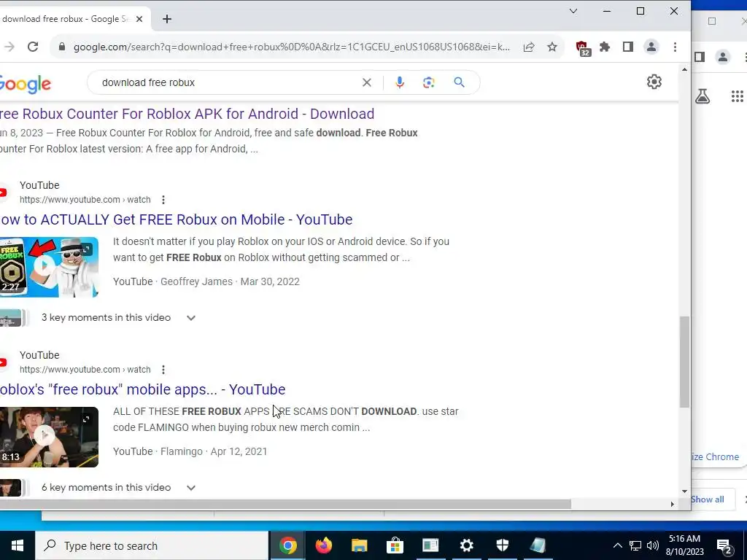Open 'How to ACTUALLY Get FREE Robux' link
Screen dimensions: 747x560
pos(177,219)
